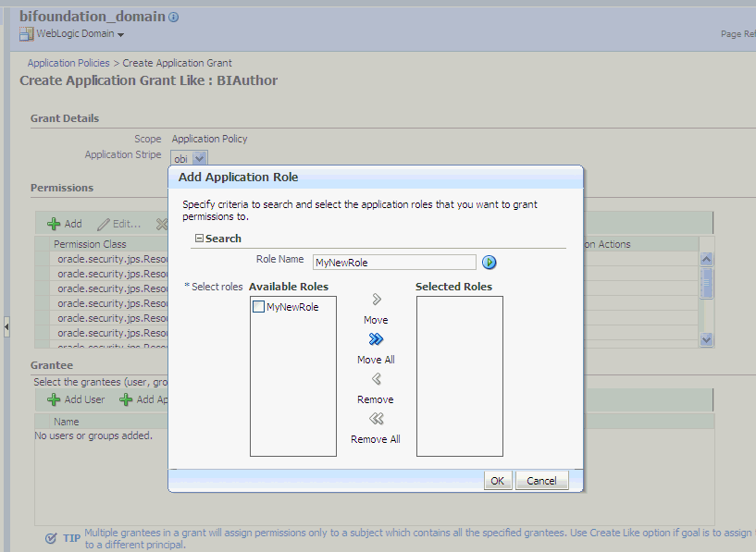The width and height of the screenshot is (756, 552).
Task: Click the Move All double-arrow shuttle icon
Action: pos(375,338)
